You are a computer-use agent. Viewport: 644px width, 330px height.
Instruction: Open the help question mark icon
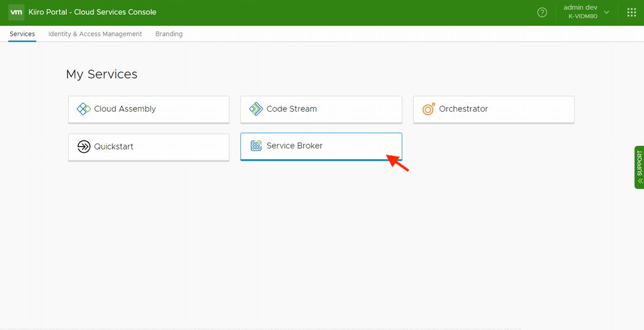(542, 12)
